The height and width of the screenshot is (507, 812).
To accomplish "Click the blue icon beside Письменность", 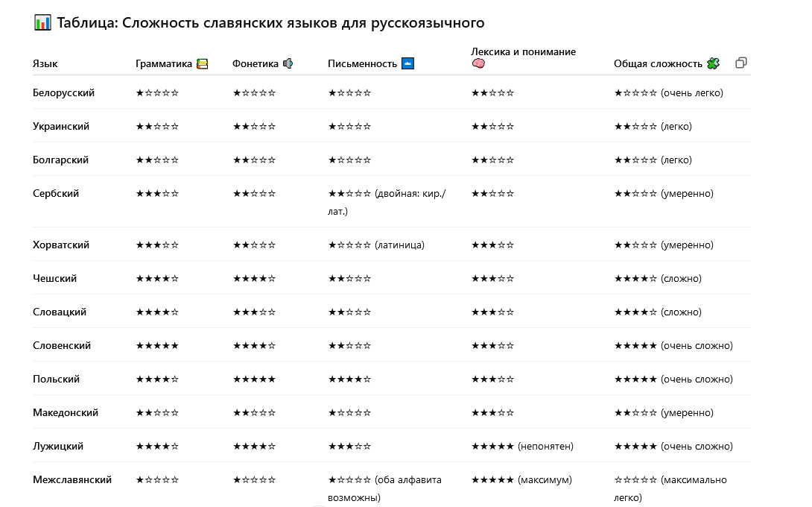I will [407, 63].
